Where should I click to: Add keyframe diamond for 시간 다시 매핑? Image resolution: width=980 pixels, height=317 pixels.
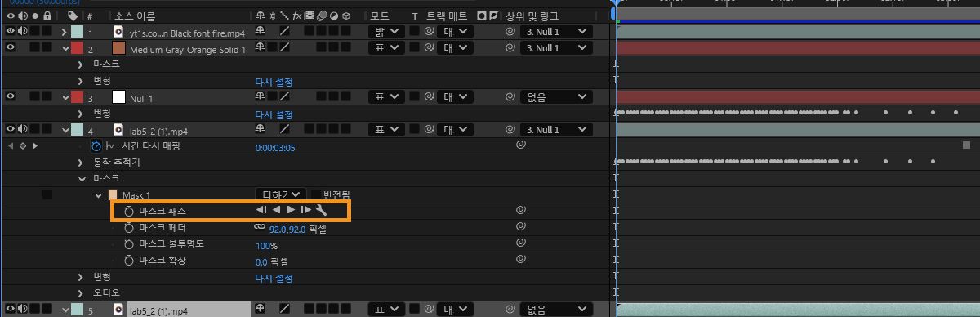23,145
